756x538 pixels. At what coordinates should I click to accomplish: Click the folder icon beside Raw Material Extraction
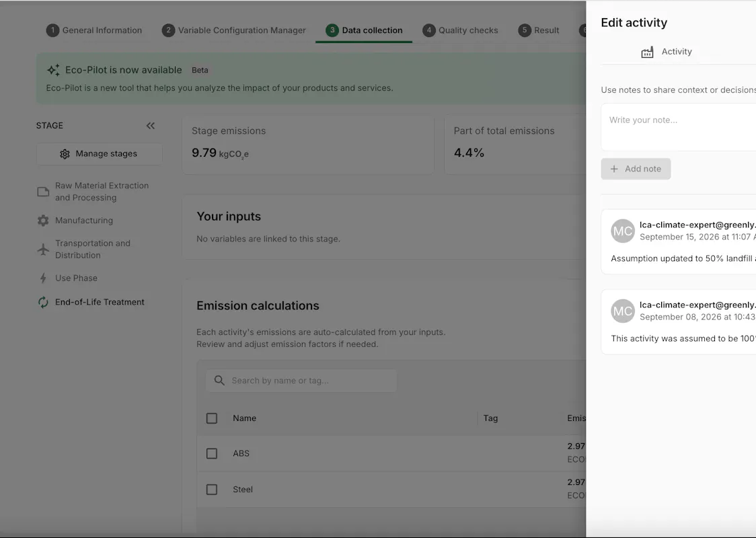pyautogui.click(x=44, y=192)
